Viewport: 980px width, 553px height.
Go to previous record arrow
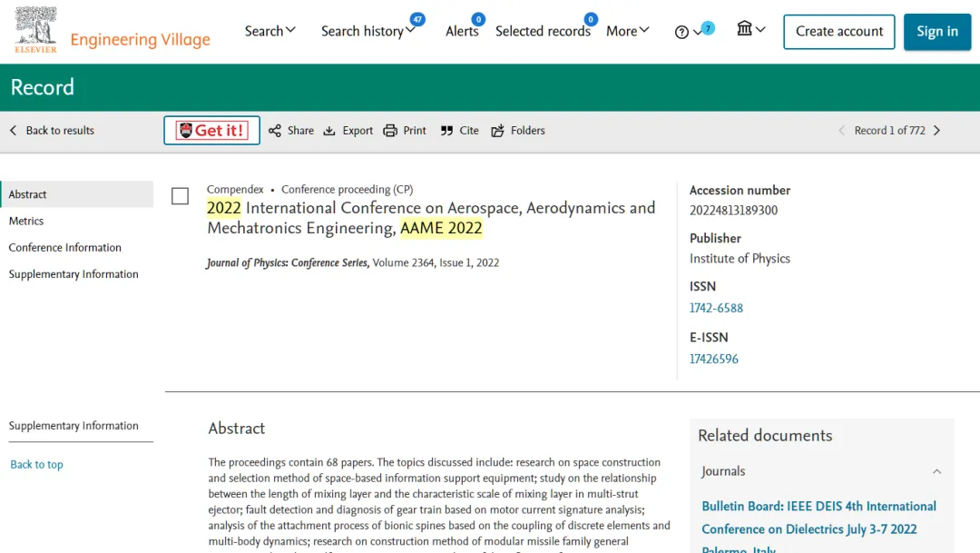pos(841,130)
